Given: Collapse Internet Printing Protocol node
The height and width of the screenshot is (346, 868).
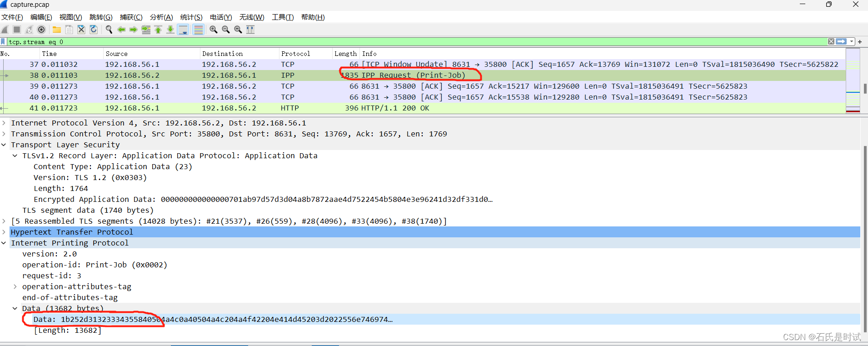Looking at the screenshot, I should coord(4,243).
